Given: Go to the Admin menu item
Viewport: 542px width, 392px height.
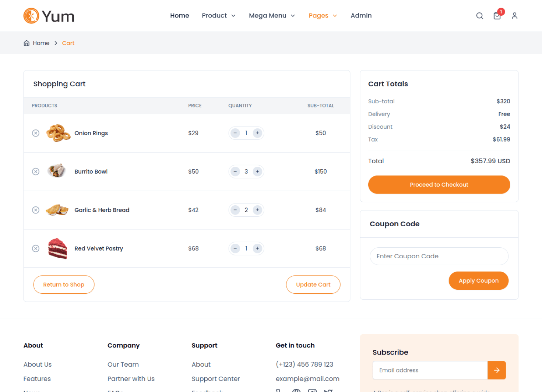Looking at the screenshot, I should coord(361,16).
